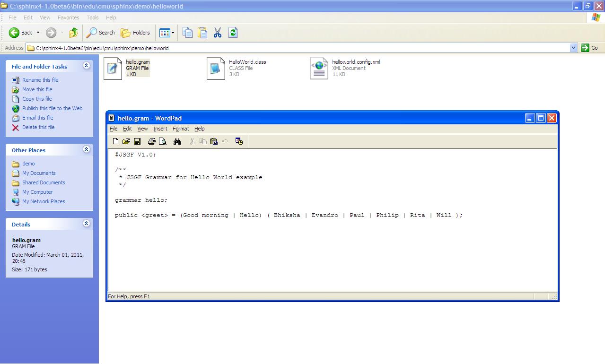Collapse the Other Places panel
Image resolution: width=605 pixels, height=364 pixels.
(86, 149)
